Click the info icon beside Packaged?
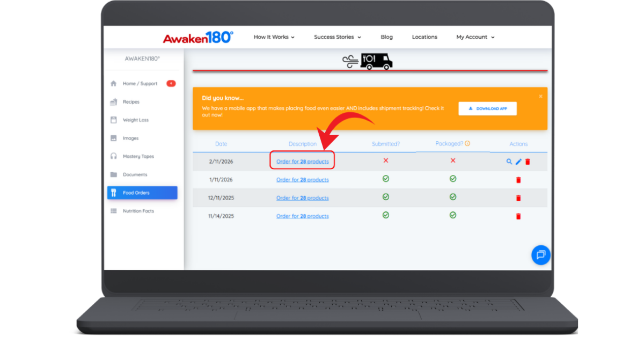Screen dimensions: 644x337 point(467,143)
